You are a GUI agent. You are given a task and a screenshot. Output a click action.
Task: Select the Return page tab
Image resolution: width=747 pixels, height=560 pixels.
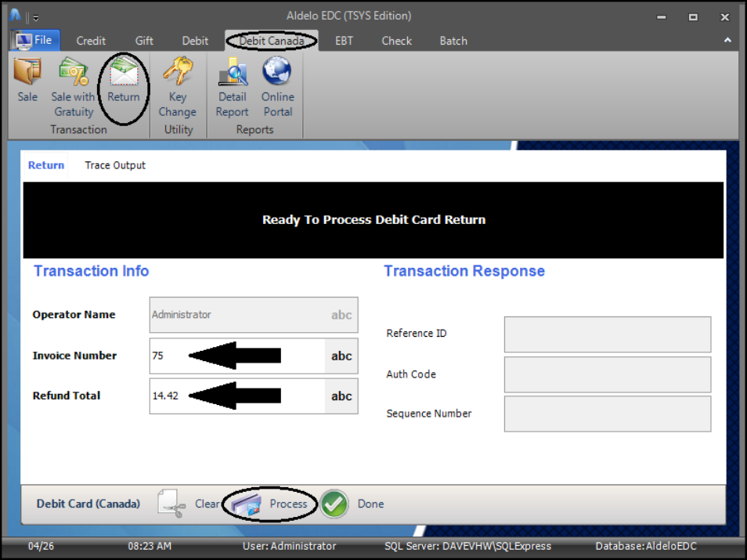coord(46,165)
